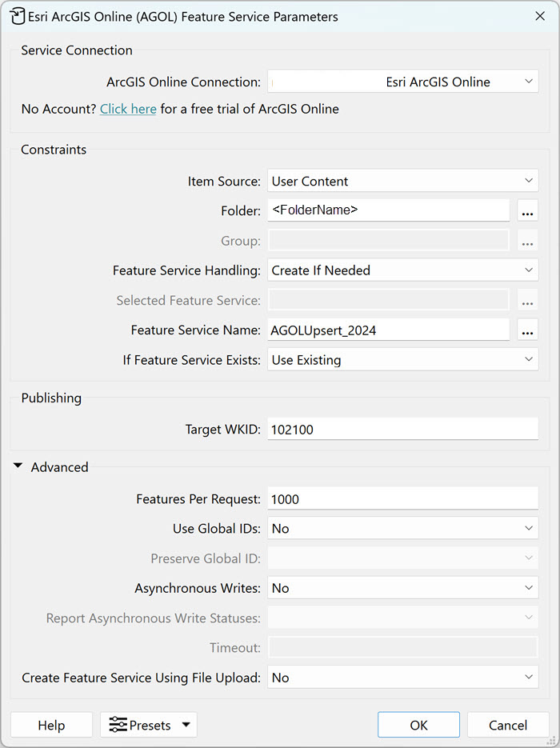Open the Presets dropdown arrow
The image size is (560, 748).
[186, 725]
